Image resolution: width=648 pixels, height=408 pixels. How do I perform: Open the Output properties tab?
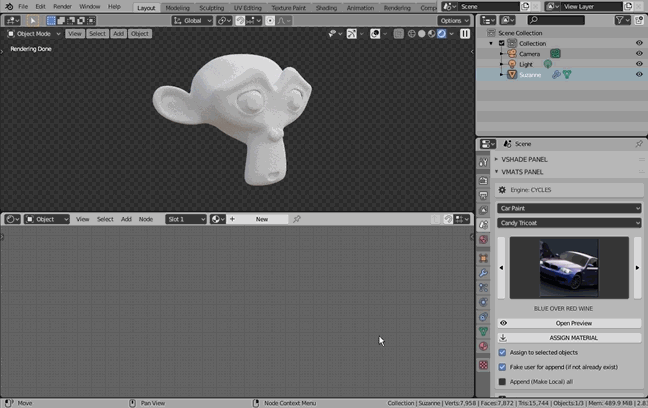coord(483,195)
